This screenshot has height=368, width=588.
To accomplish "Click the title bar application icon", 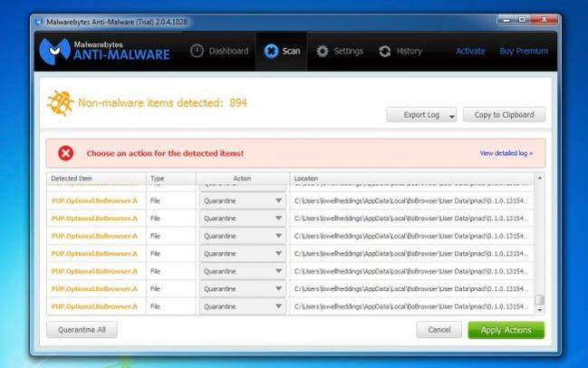I will pyautogui.click(x=38, y=22).
